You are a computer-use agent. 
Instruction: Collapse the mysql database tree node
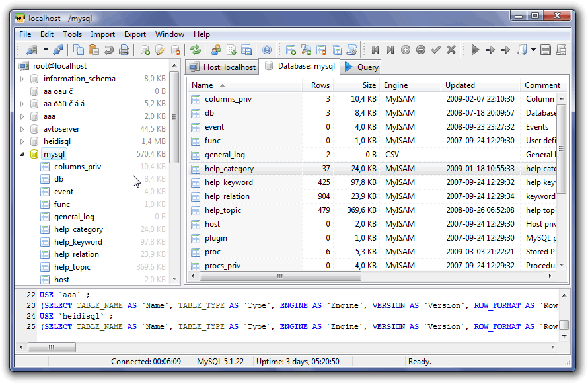click(x=22, y=154)
